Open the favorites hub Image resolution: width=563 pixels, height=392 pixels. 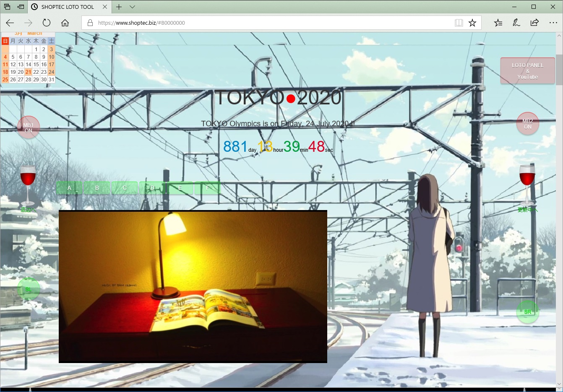pyautogui.click(x=498, y=23)
